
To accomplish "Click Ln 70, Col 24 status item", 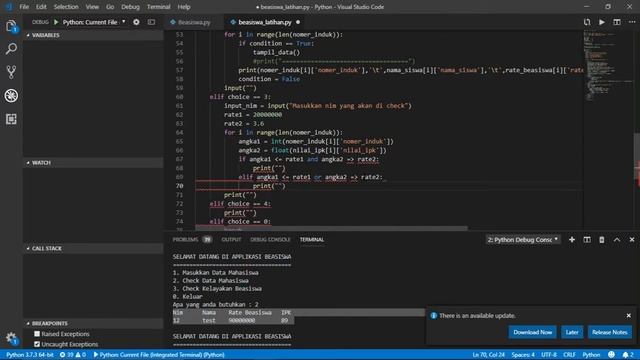I will tap(488, 355).
